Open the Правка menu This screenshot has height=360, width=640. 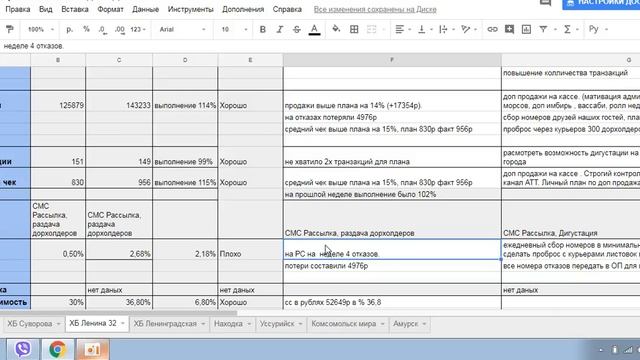pos(18,9)
